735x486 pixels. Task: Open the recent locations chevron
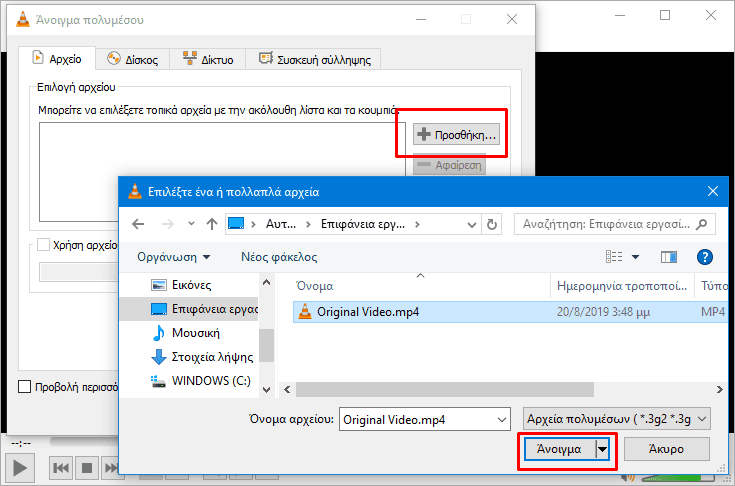191,224
